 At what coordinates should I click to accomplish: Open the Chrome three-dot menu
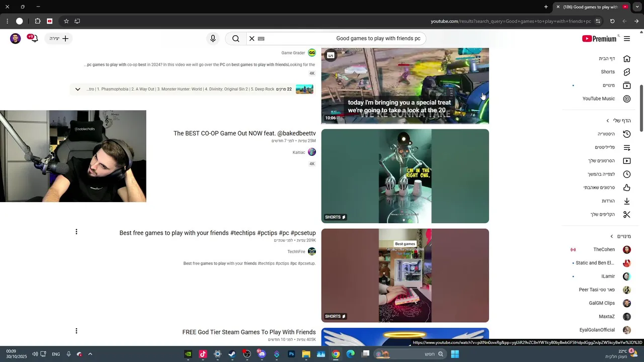[x=7, y=21]
